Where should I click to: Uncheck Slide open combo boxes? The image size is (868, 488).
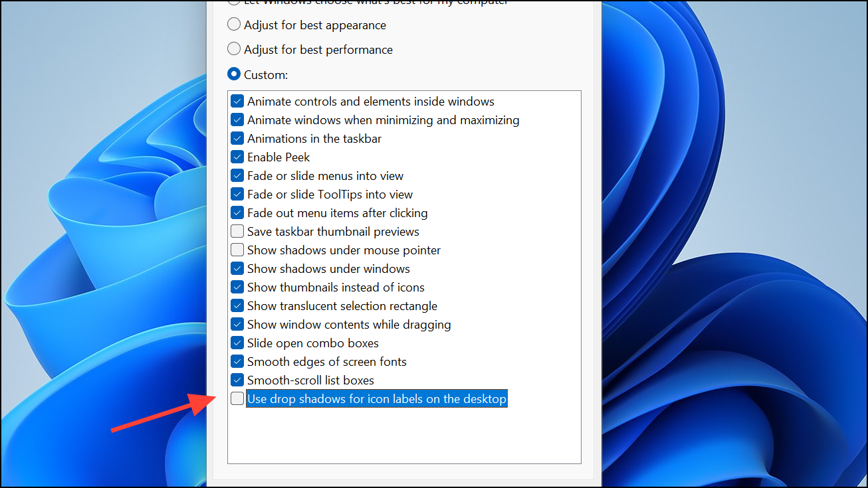pos(237,343)
